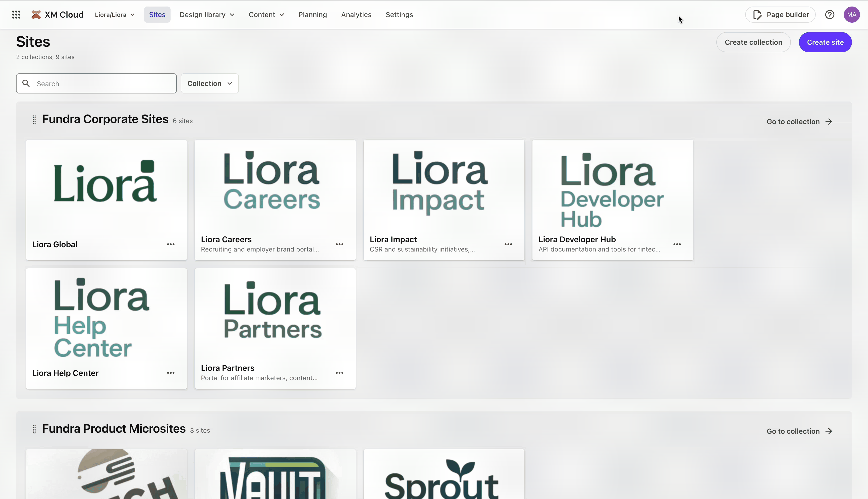Follow Go to collection for Fundra Corporate Sites
This screenshot has width=868, height=499.
799,122
